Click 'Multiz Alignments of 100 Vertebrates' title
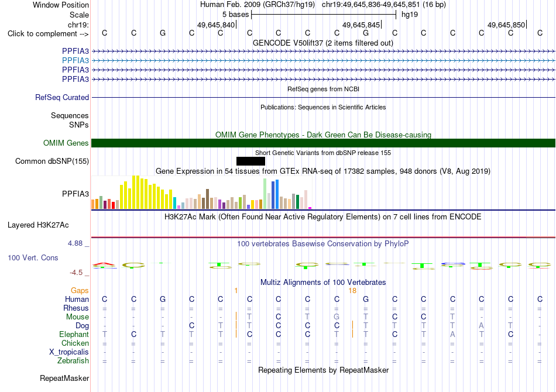The width and height of the screenshot is (556, 392). (x=323, y=283)
